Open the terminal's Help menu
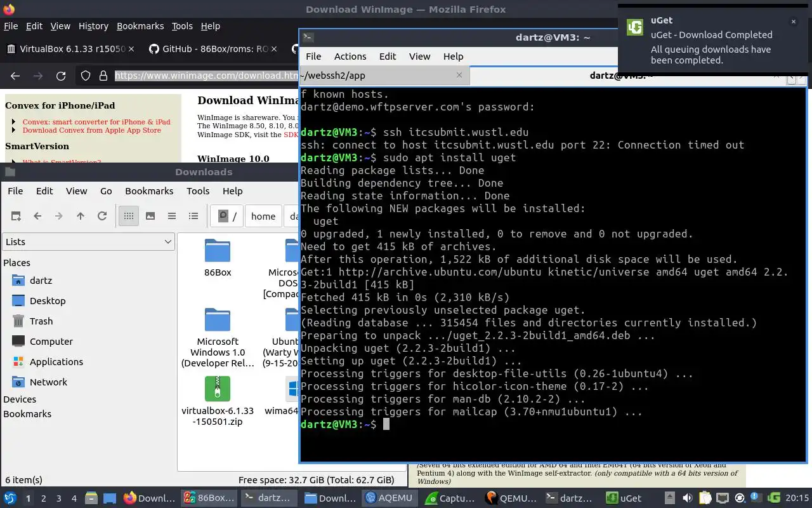 coord(453,56)
